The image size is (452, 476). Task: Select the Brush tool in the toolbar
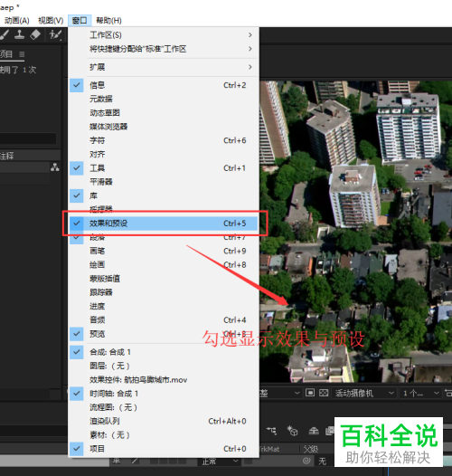tap(5, 34)
